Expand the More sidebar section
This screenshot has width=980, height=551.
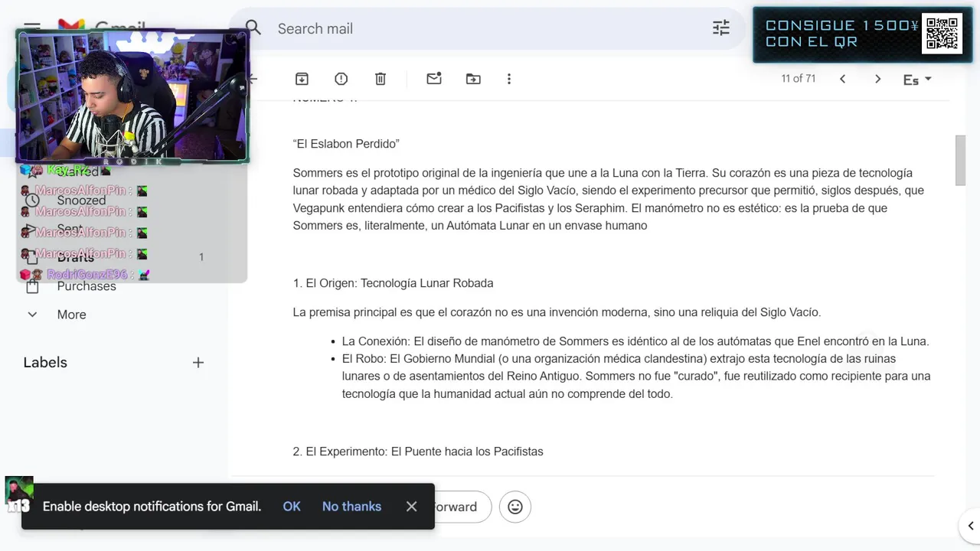tap(71, 315)
